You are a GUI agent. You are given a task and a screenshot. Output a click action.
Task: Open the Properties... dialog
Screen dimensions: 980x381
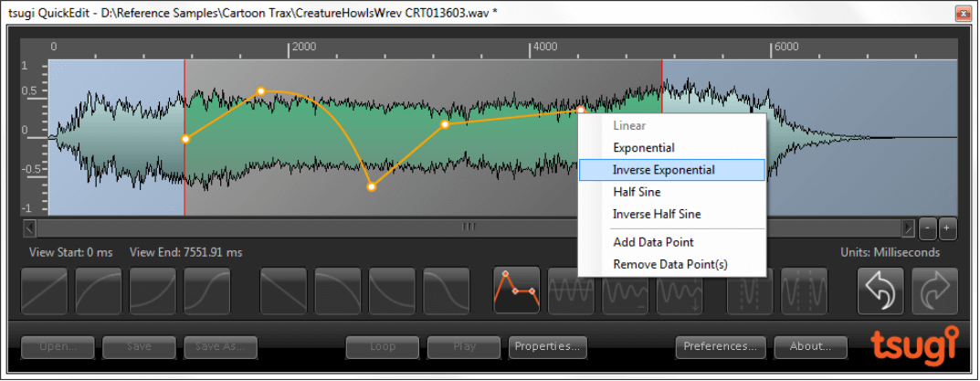(547, 346)
